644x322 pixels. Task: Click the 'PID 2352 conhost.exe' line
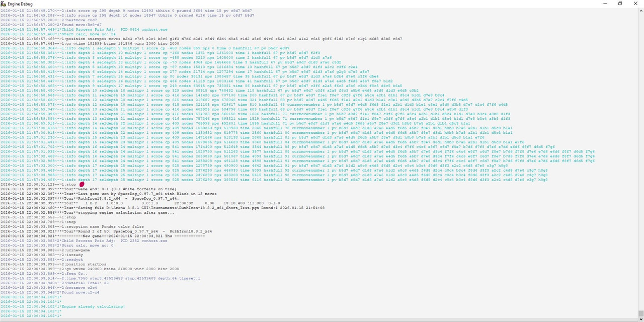click(x=84, y=240)
